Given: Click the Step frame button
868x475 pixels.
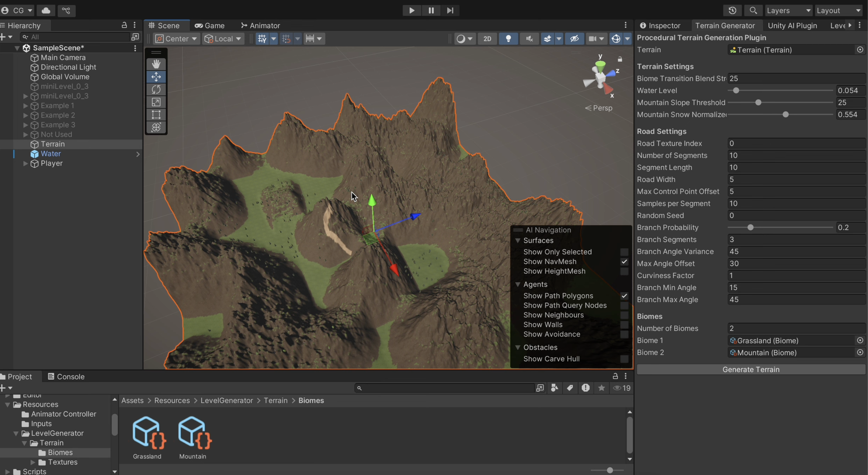Looking at the screenshot, I should [450, 10].
